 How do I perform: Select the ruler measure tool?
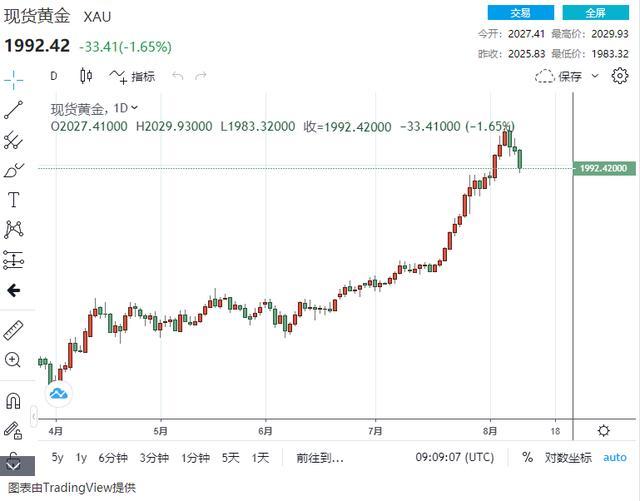(14, 330)
